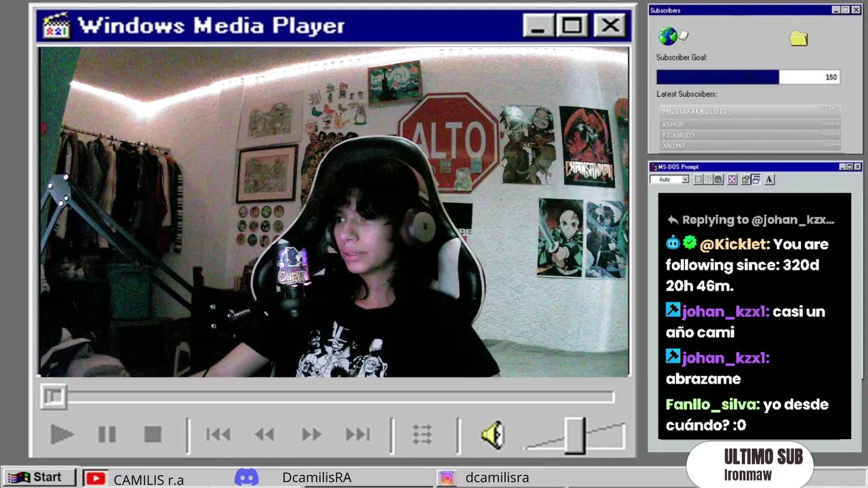This screenshot has width=868, height=488.
Task: Click the volume slider handle
Action: [575, 436]
